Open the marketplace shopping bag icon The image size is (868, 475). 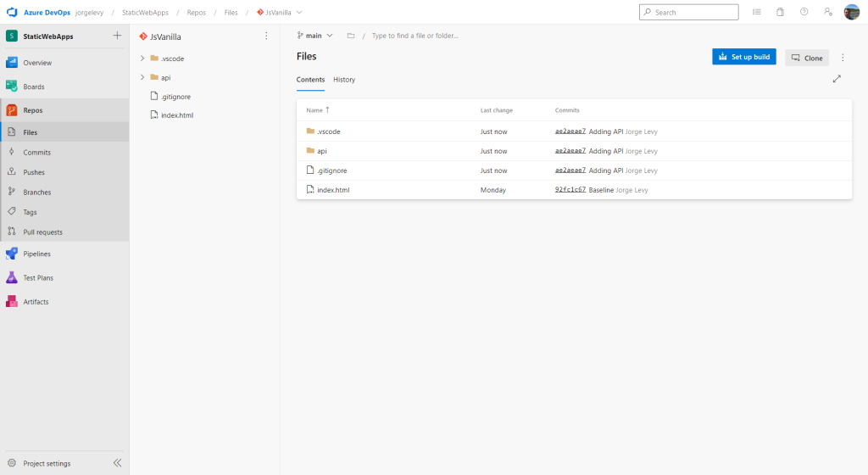pos(780,12)
